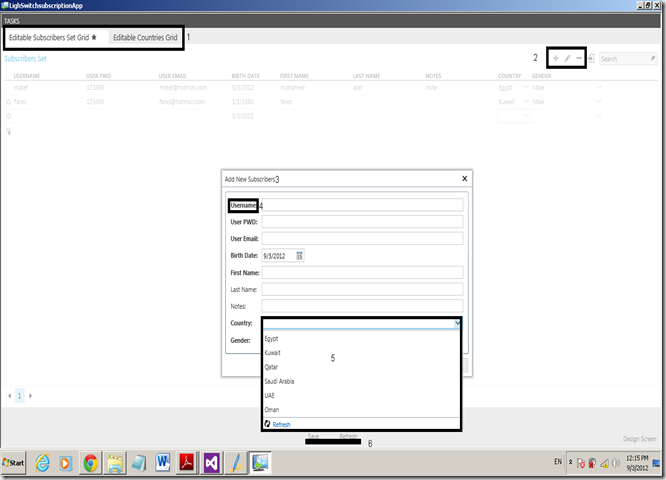The width and height of the screenshot is (666, 480).
Task: Sort by USER EMAIL column header
Action: coord(172,76)
